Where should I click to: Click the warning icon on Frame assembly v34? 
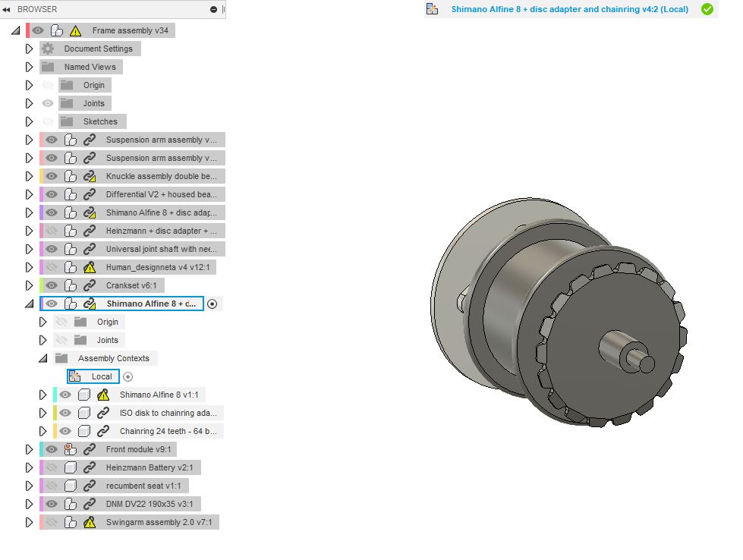(75, 31)
